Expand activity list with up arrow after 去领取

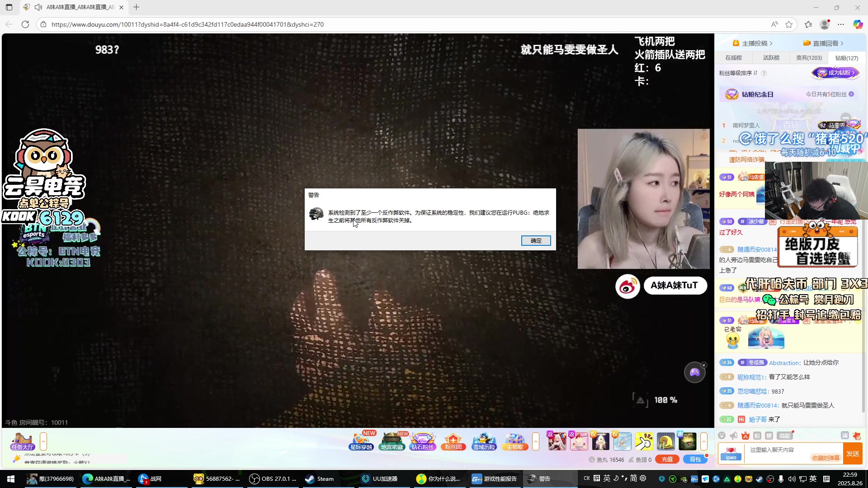[x=536, y=441]
